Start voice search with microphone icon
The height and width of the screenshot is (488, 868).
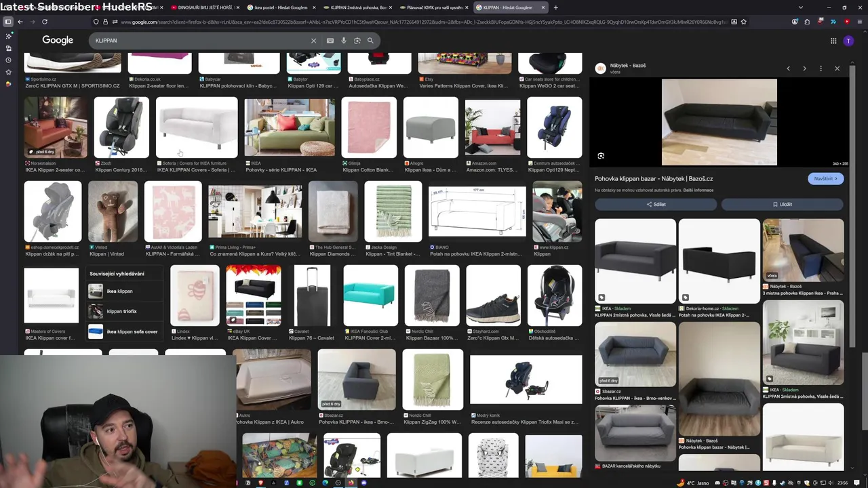point(344,41)
